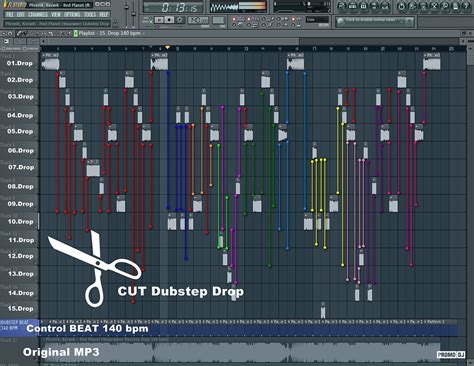Click the document page icon in top toolbar

point(456,6)
